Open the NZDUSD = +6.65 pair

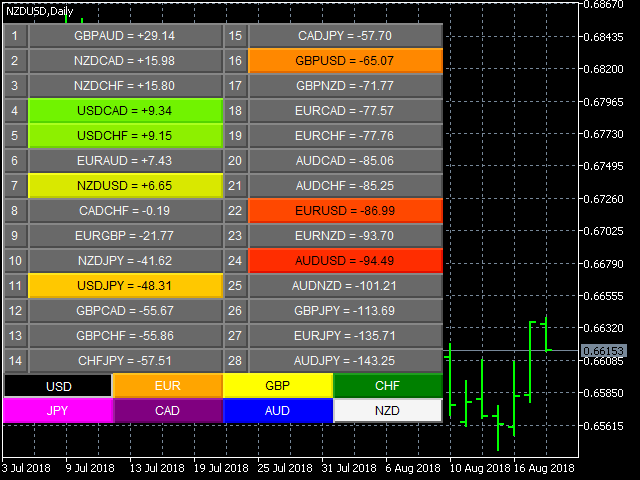click(125, 186)
